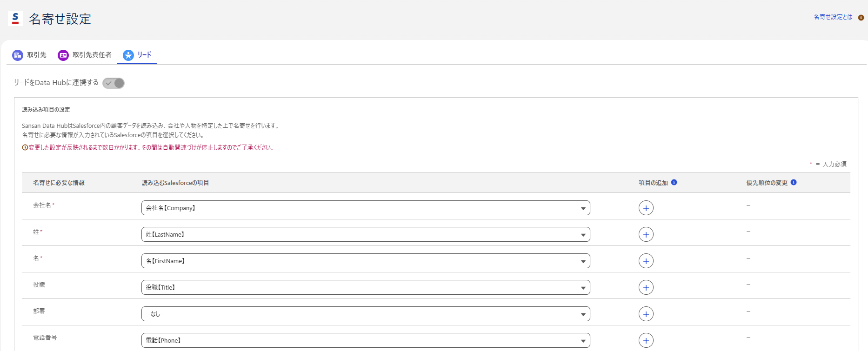Click the 名寄せに必要な情報 column header
This screenshot has height=351, width=868.
tap(59, 183)
